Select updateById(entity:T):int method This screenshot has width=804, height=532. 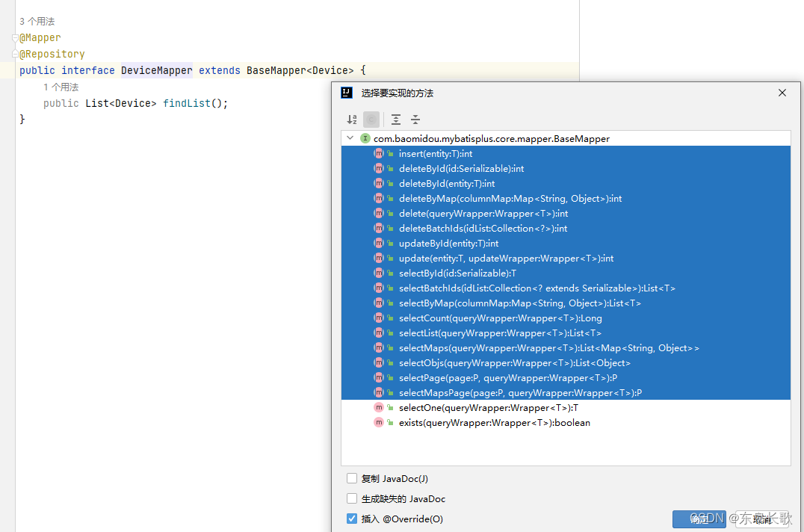tap(566, 243)
